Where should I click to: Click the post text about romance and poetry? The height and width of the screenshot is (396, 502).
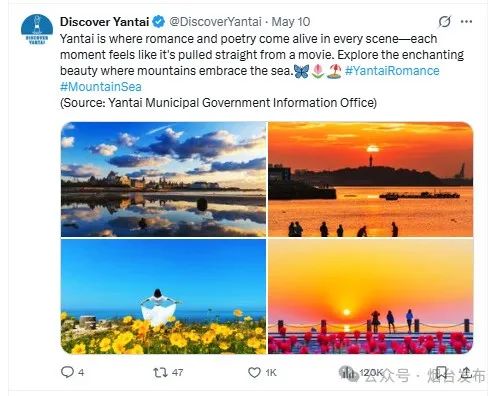coord(262,55)
